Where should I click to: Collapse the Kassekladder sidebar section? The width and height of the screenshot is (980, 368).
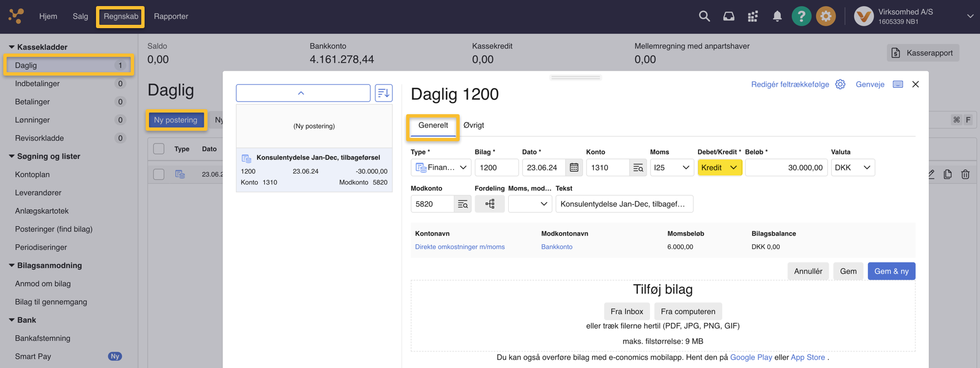coord(12,47)
